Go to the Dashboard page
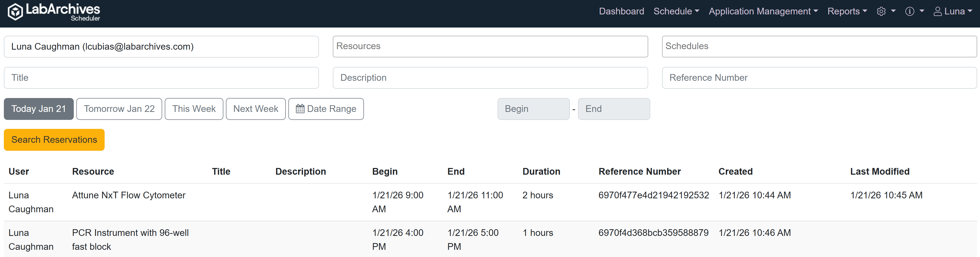The height and width of the screenshot is (257, 980). pos(621,11)
